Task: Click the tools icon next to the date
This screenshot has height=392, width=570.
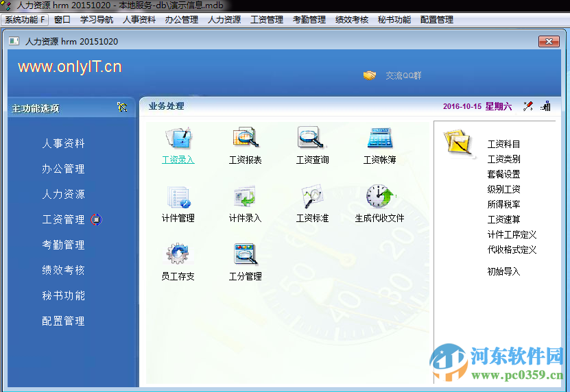Action: (x=528, y=106)
